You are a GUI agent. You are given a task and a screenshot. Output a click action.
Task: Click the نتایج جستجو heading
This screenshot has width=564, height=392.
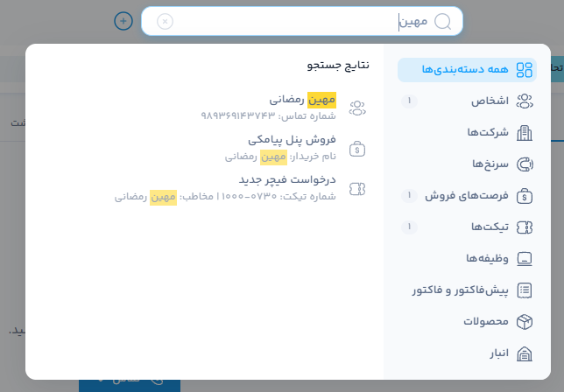click(x=338, y=66)
